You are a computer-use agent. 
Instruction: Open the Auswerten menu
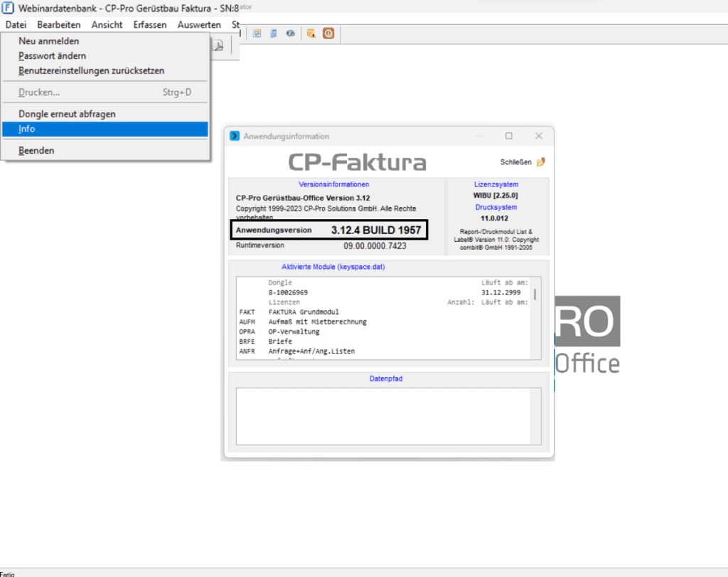199,25
